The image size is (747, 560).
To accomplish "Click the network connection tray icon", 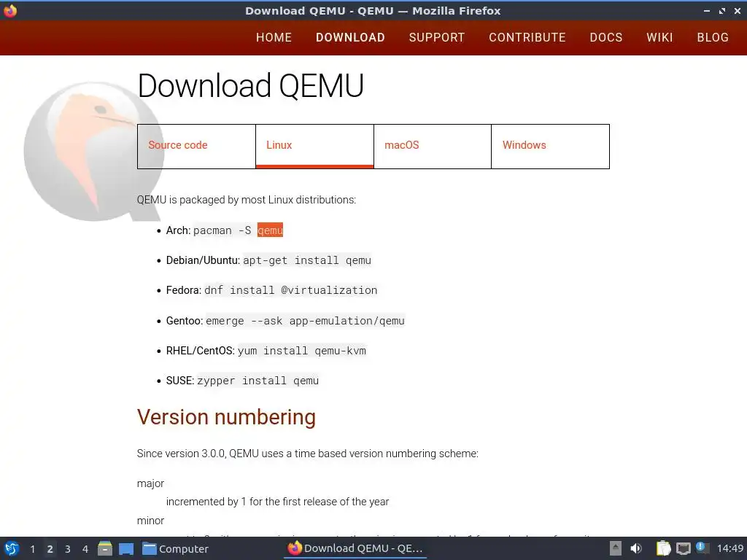I will point(684,549).
